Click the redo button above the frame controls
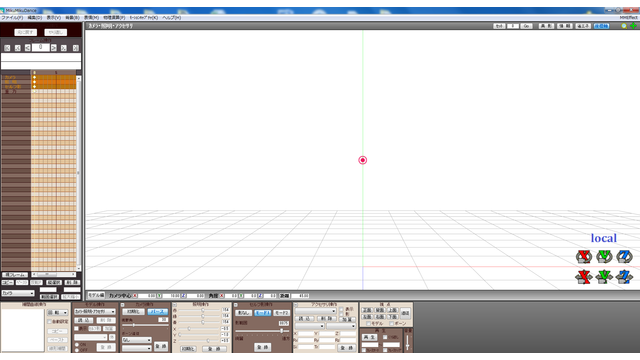 tap(56, 32)
